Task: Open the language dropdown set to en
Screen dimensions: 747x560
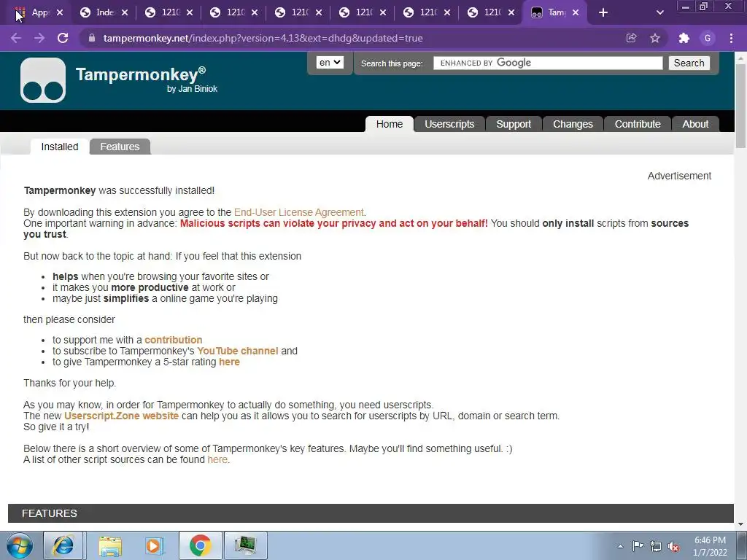Action: (330, 63)
